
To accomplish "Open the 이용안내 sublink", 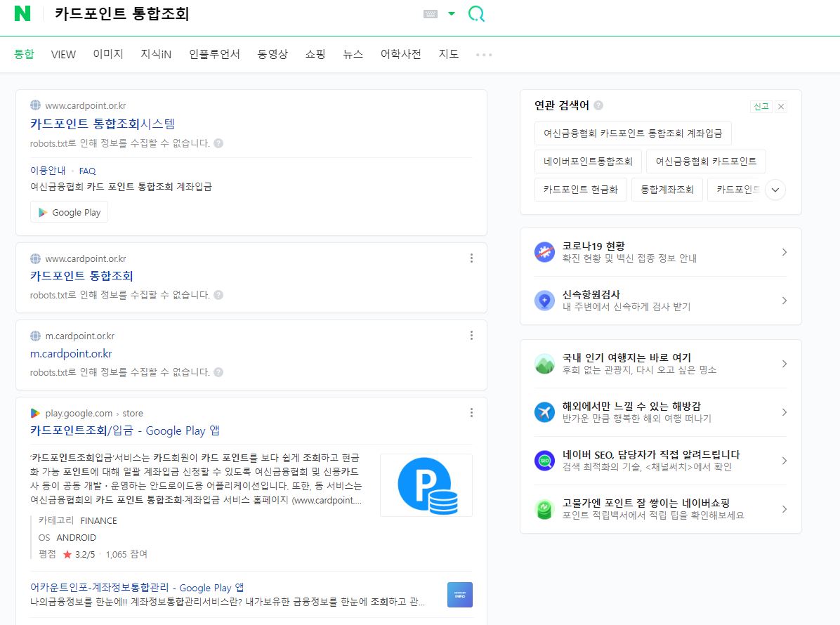I will click(48, 171).
